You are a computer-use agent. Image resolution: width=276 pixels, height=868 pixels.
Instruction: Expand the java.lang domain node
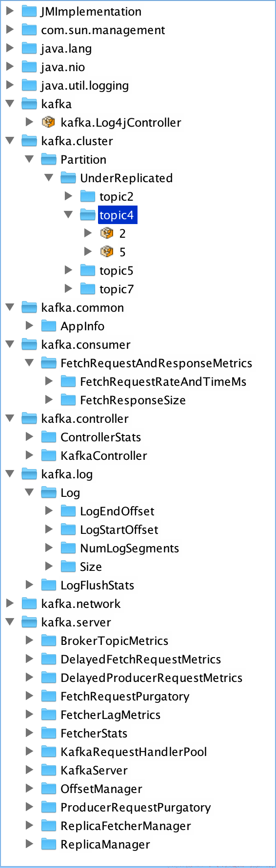[10, 48]
